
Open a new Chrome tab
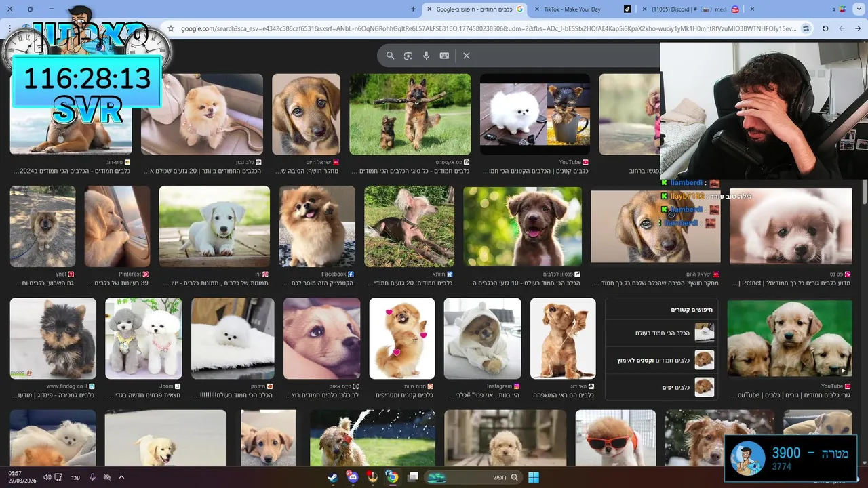[413, 9]
